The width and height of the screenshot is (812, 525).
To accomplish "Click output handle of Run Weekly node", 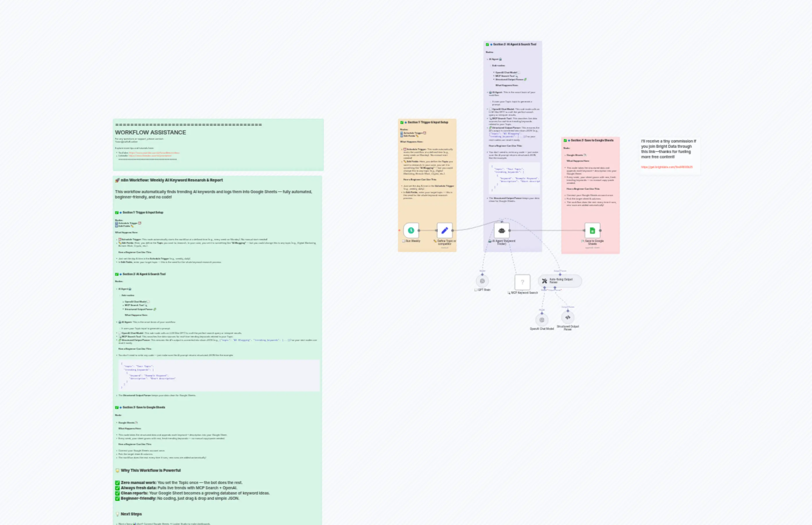I will [418, 230].
